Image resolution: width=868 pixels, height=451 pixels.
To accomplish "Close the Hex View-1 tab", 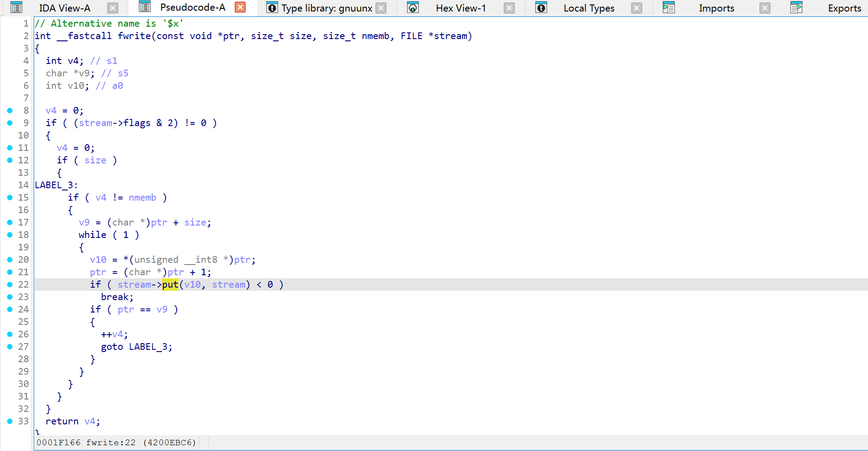I will point(509,8).
